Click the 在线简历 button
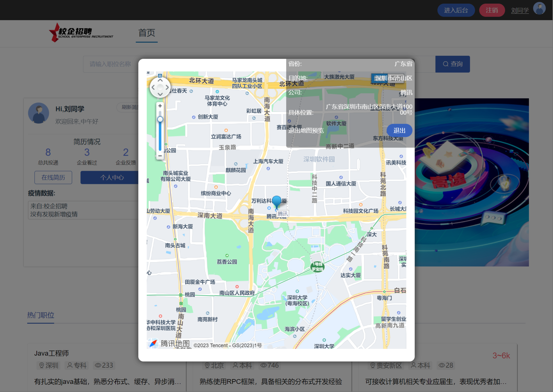The image size is (553, 392). point(53,177)
